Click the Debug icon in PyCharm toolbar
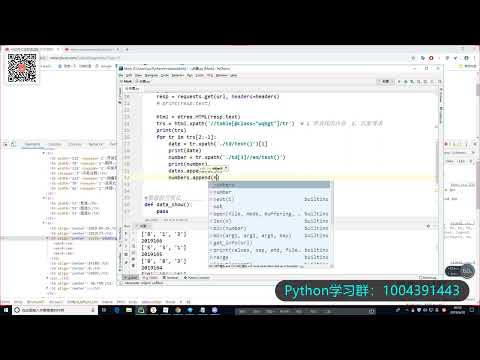 406,81
